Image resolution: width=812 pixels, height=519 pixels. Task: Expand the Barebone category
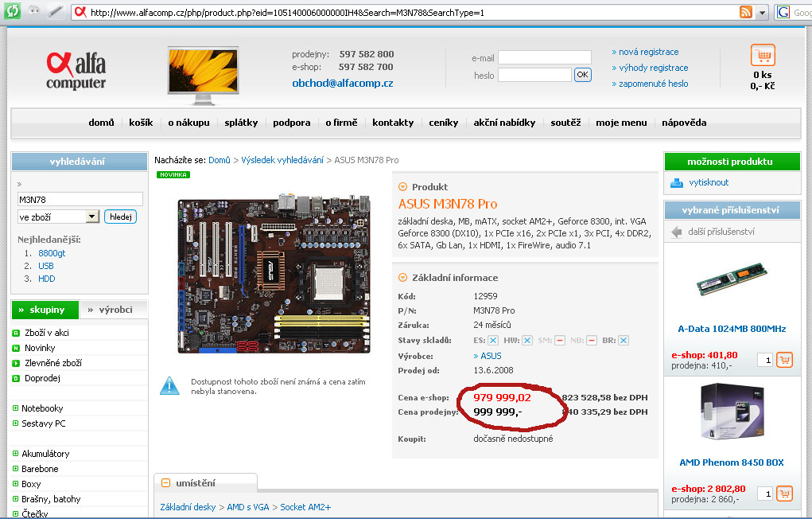pyautogui.click(x=16, y=468)
